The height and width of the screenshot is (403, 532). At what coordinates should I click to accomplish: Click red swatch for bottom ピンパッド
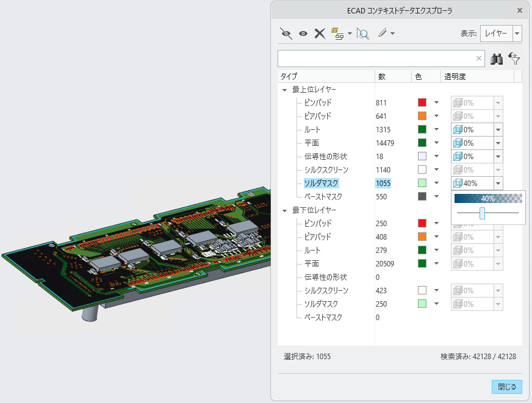422,223
